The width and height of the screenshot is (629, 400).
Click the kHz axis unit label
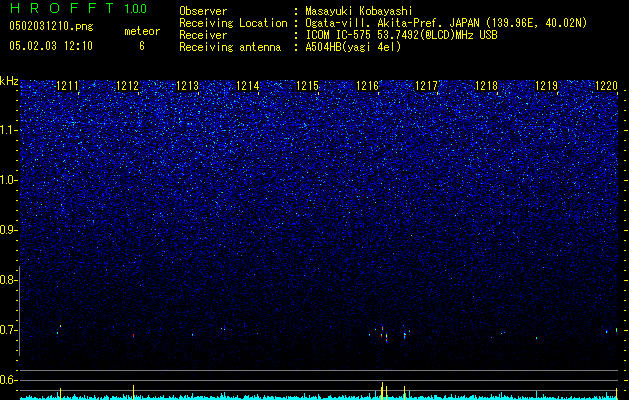(x=9, y=81)
